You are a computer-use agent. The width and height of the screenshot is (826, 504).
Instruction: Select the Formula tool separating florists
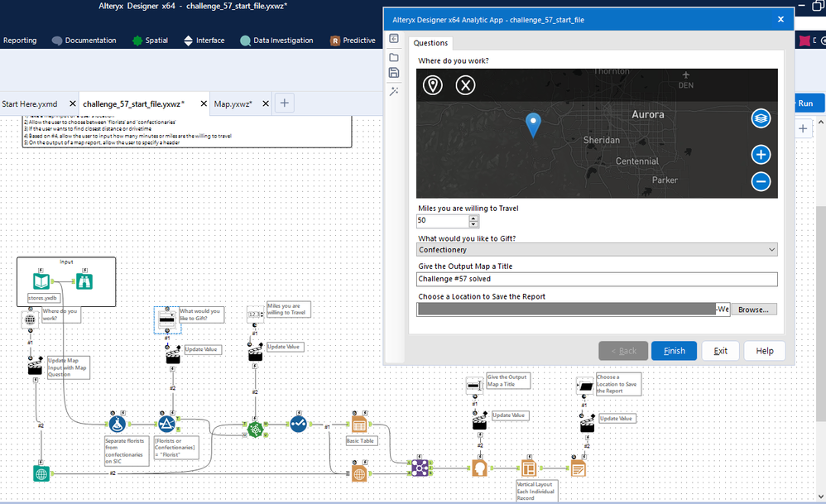point(117,424)
